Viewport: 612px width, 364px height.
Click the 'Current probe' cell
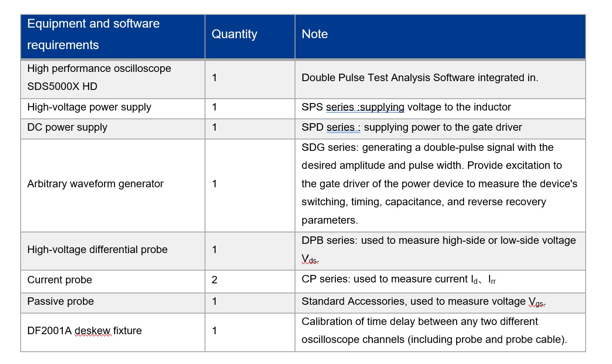(60, 280)
